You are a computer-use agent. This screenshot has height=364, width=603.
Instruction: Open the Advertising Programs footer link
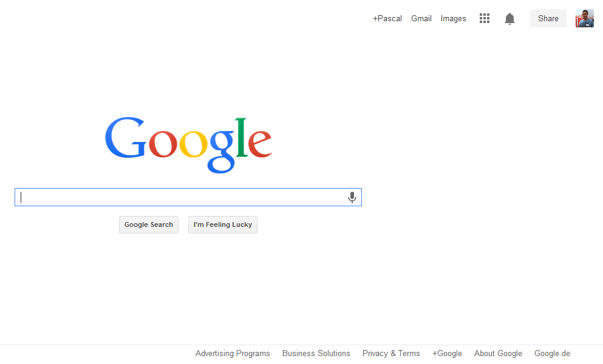tap(233, 353)
